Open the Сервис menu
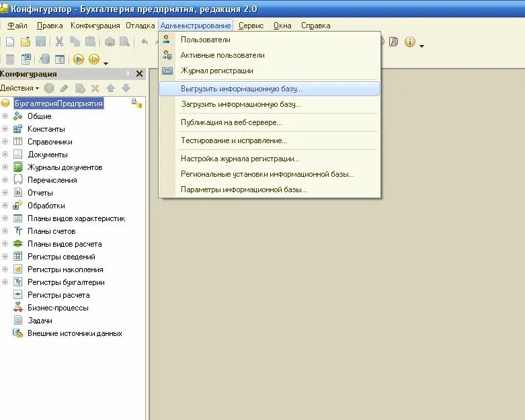 [x=251, y=26]
